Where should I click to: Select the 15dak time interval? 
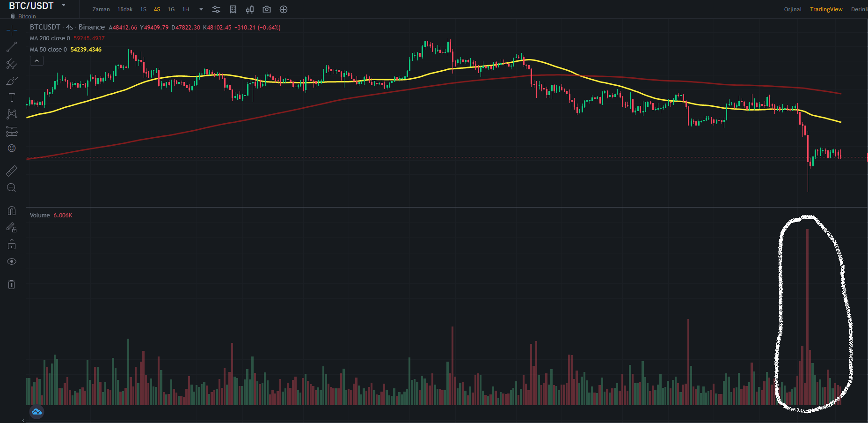point(125,9)
